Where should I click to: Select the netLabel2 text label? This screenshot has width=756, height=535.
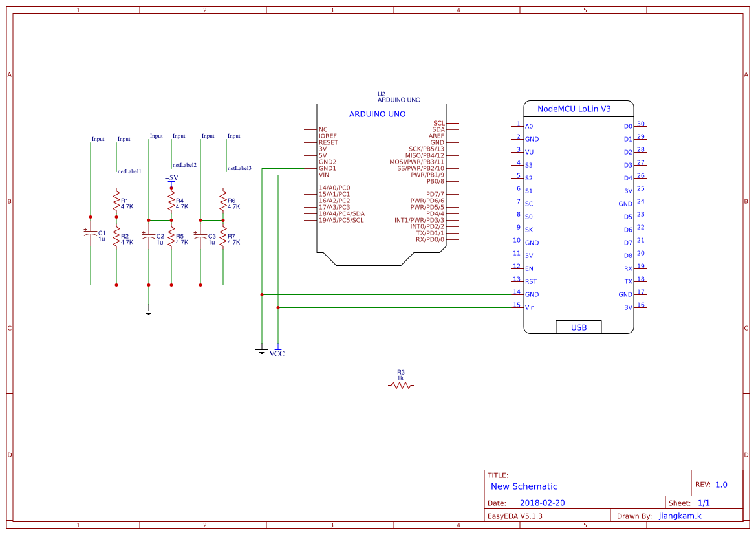(184, 164)
